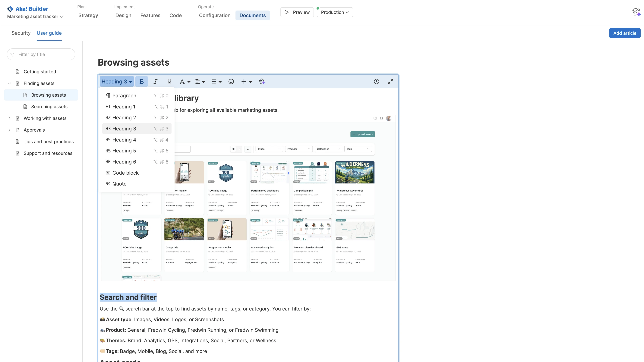Open version history clock icon
The image size is (644, 362).
point(376,81)
